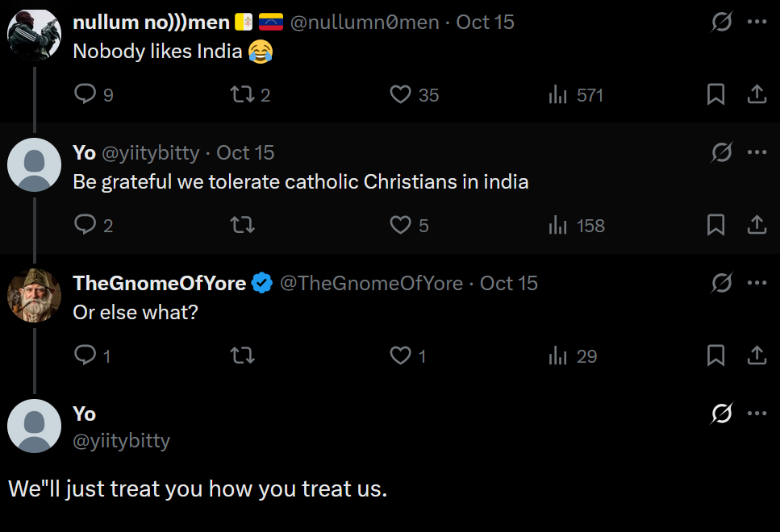Open more menu on Yo's first reply

tap(757, 152)
